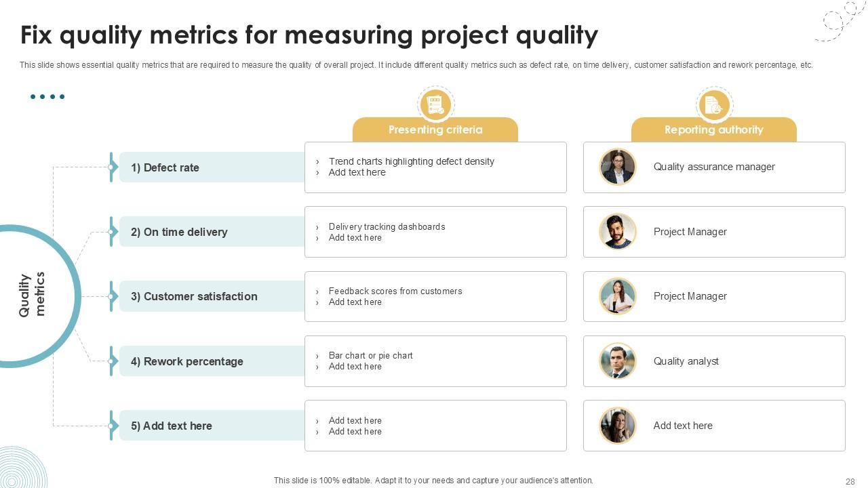Select the 2) On time delivery label

pyautogui.click(x=179, y=232)
